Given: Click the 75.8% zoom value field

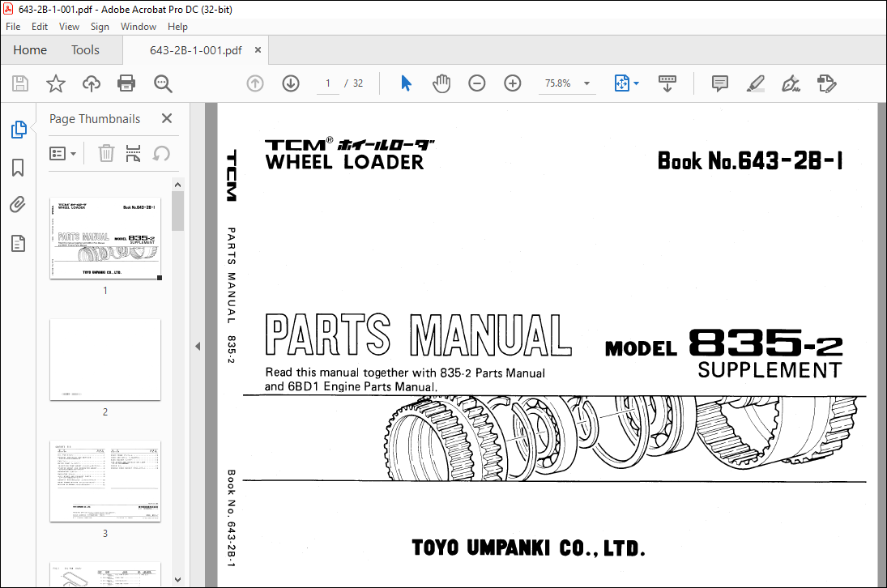Looking at the screenshot, I should [x=558, y=83].
